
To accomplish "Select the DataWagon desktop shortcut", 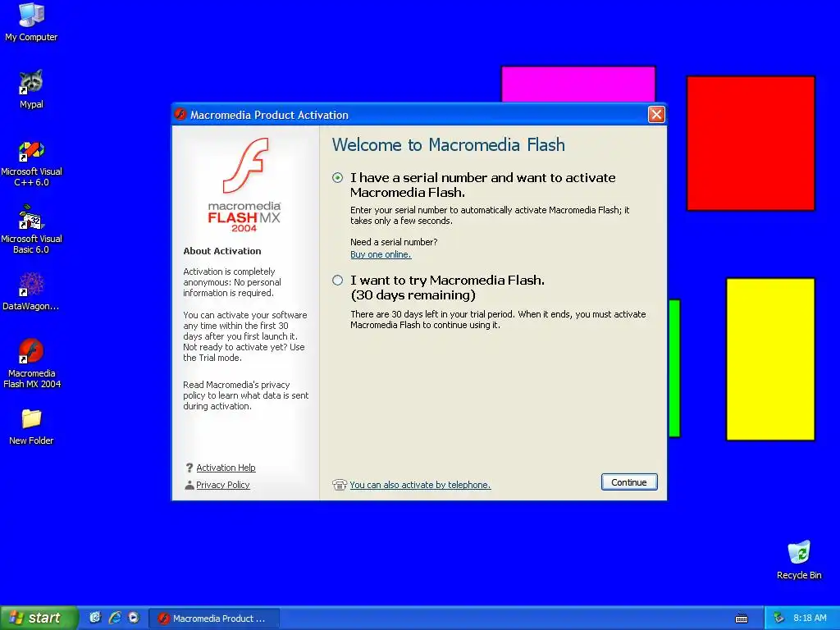I will (31, 292).
